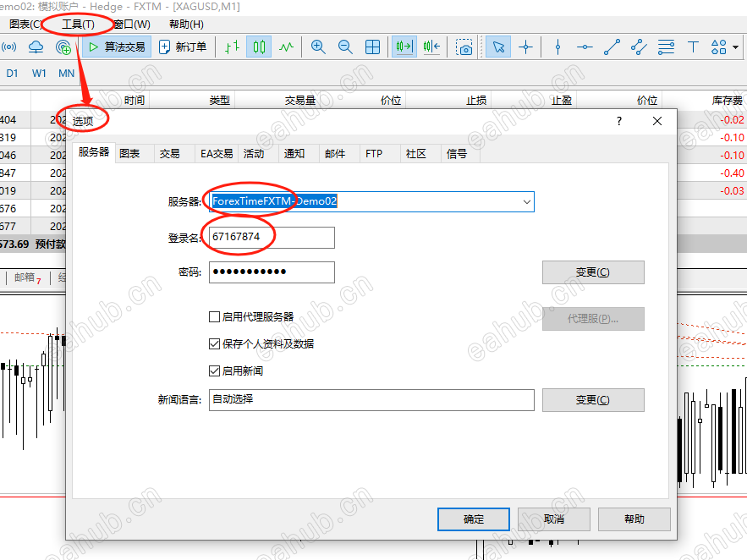747x560 pixels.
Task: Switch to the EA交易 tab
Action: click(x=216, y=153)
